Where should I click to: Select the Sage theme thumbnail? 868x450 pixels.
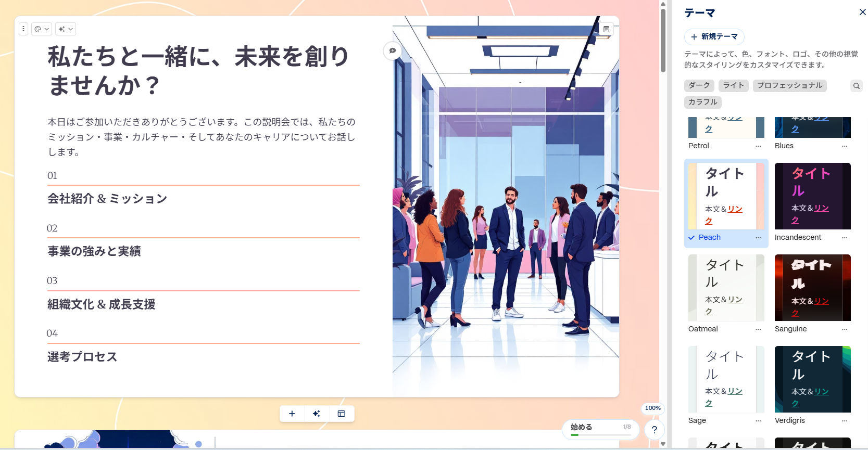[x=726, y=379]
